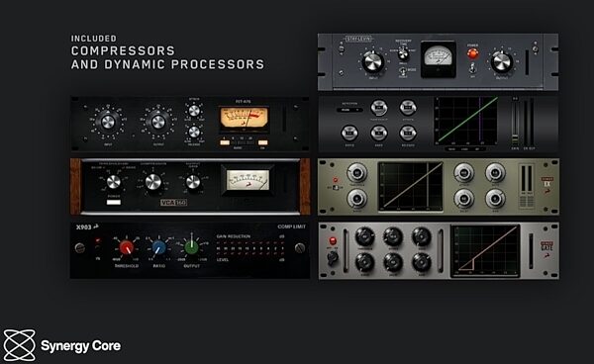Flip the Mode switch on Stay-Levin
The width and height of the screenshot is (594, 364).
403,71
